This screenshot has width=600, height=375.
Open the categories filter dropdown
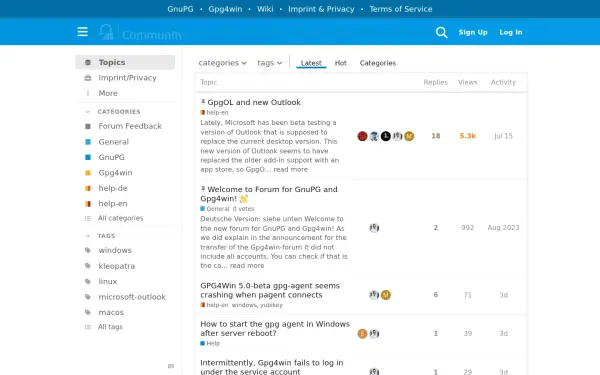[x=222, y=63]
